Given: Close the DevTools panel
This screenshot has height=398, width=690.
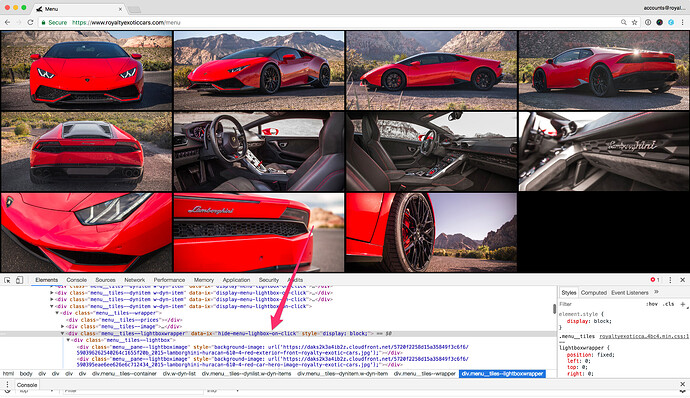Looking at the screenshot, I should 683,280.
